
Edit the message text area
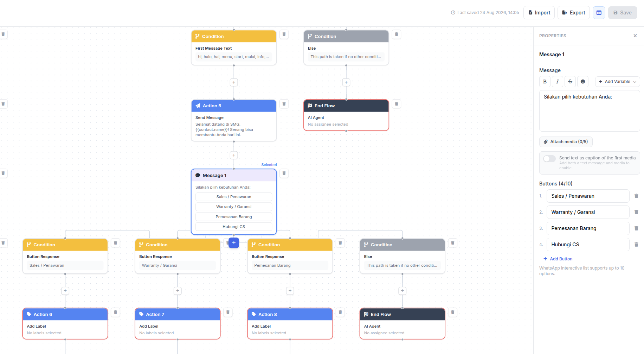(590, 111)
